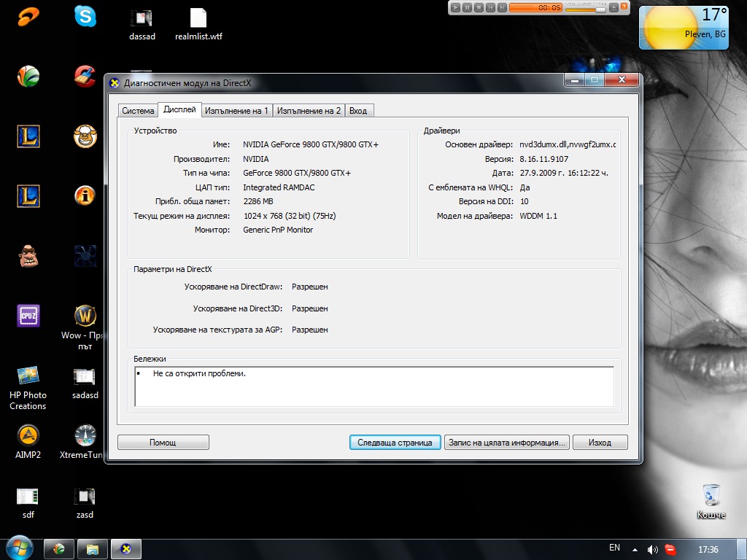Open the orange swirl shortcut at top-left
747x560 pixels.
28,17
